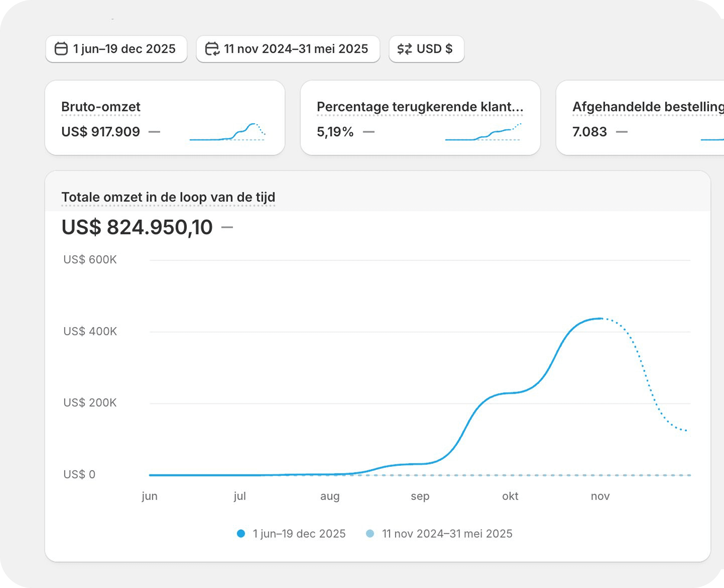This screenshot has height=588, width=724.
Task: Click the comparison calendar icon
Action: [212, 49]
